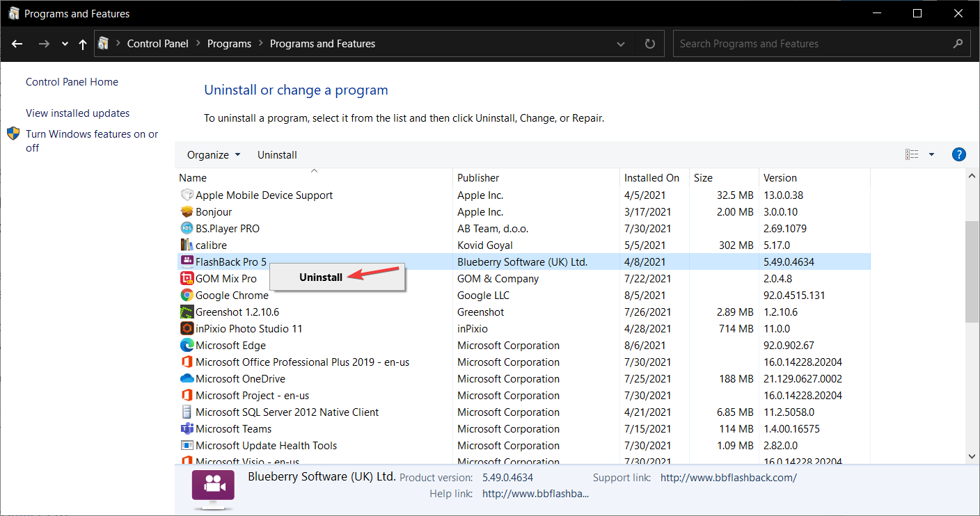Click the Kovid Goyal publisher cell
This screenshot has width=980, height=516.
pos(484,245)
